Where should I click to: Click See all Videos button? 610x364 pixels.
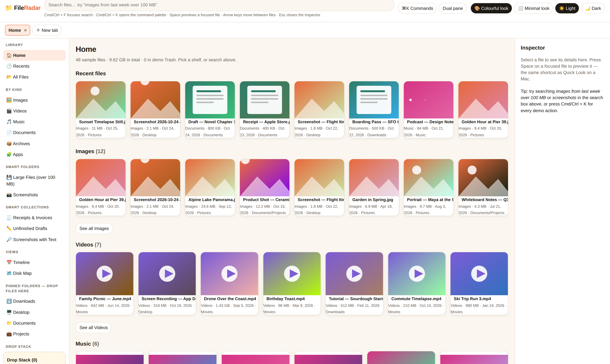point(93,327)
